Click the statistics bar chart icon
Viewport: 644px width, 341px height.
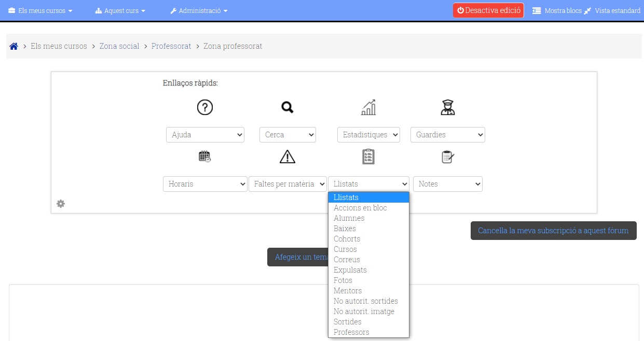tap(368, 107)
